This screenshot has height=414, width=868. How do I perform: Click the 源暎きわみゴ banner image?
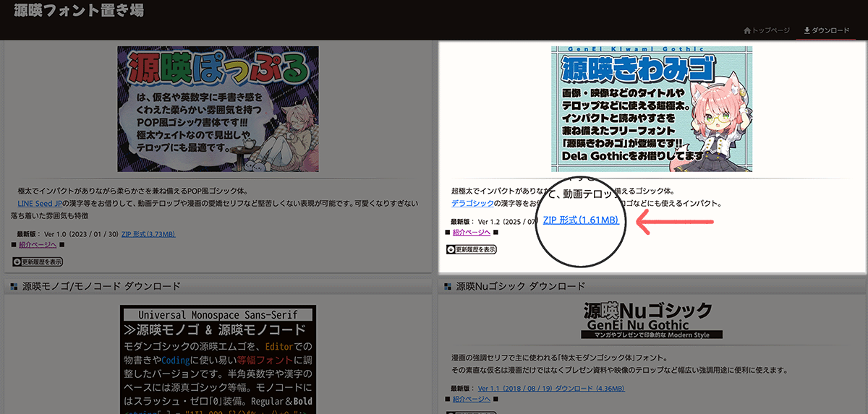[651, 109]
